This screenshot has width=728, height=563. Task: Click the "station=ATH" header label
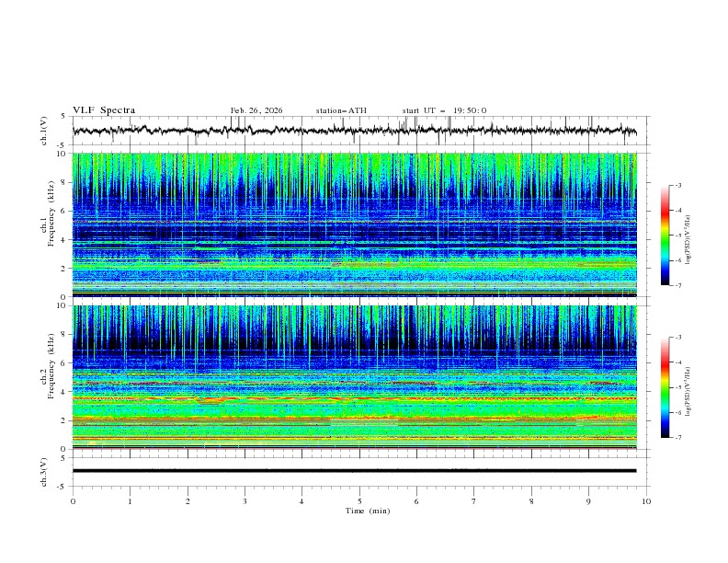coord(341,110)
